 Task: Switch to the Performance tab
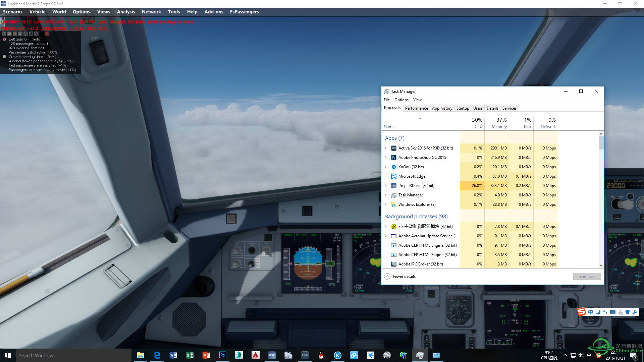coord(416,108)
